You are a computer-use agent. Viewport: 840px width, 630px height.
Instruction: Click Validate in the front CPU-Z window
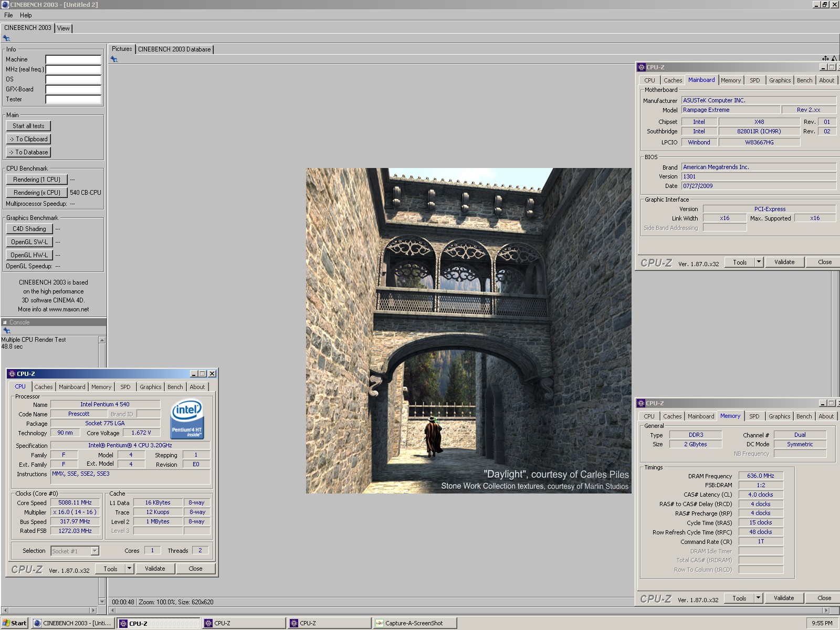pyautogui.click(x=155, y=569)
